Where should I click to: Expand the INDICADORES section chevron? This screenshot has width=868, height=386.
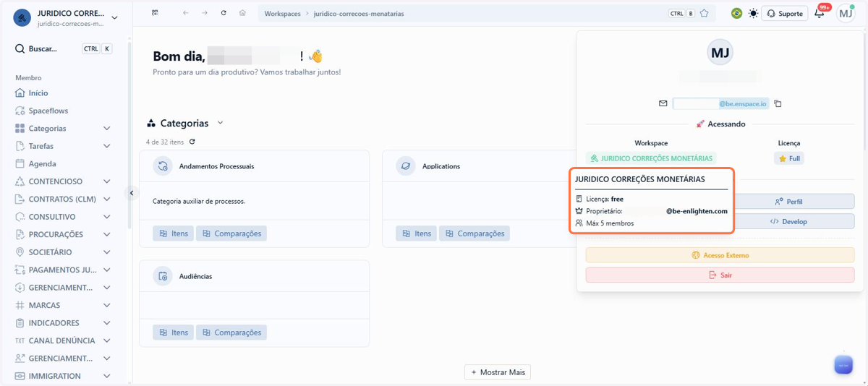(x=107, y=323)
